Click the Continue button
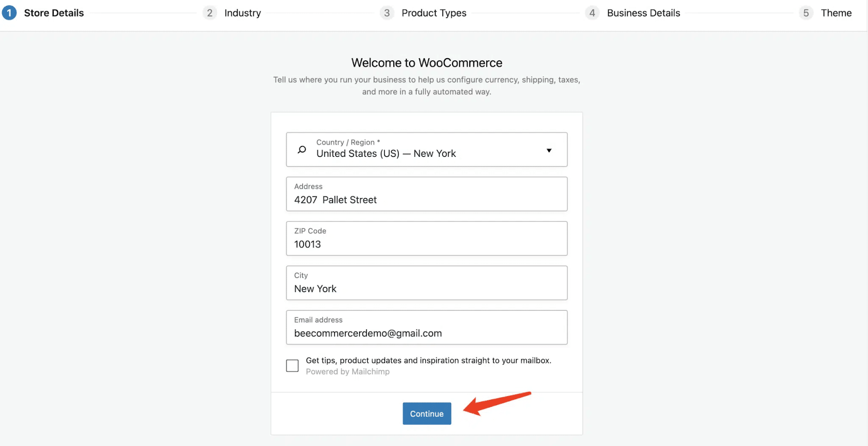The height and width of the screenshot is (446, 868). point(427,413)
